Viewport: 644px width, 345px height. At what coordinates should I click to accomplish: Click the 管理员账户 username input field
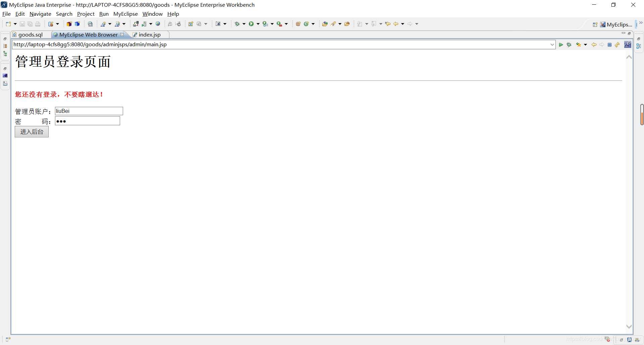pyautogui.click(x=89, y=111)
